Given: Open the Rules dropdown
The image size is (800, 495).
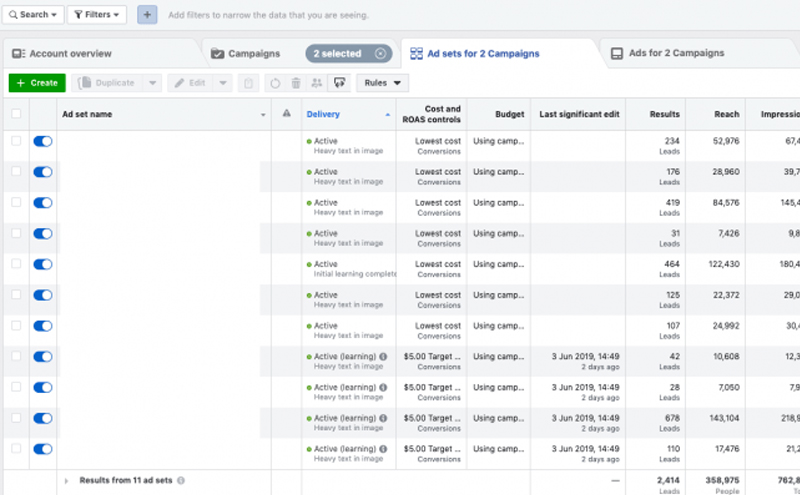Looking at the screenshot, I should pos(382,83).
